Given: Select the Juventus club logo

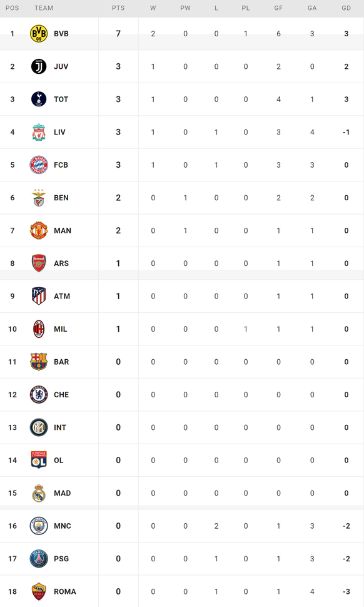Looking at the screenshot, I should 39,66.
